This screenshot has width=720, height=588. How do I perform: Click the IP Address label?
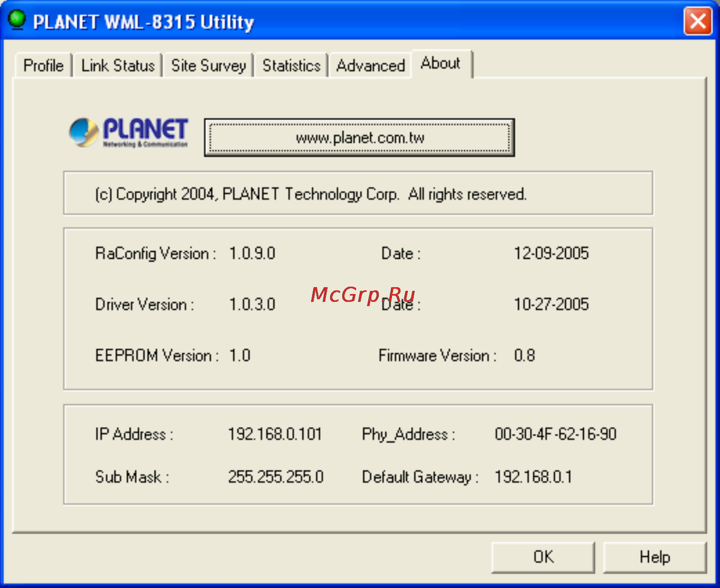[x=134, y=434]
